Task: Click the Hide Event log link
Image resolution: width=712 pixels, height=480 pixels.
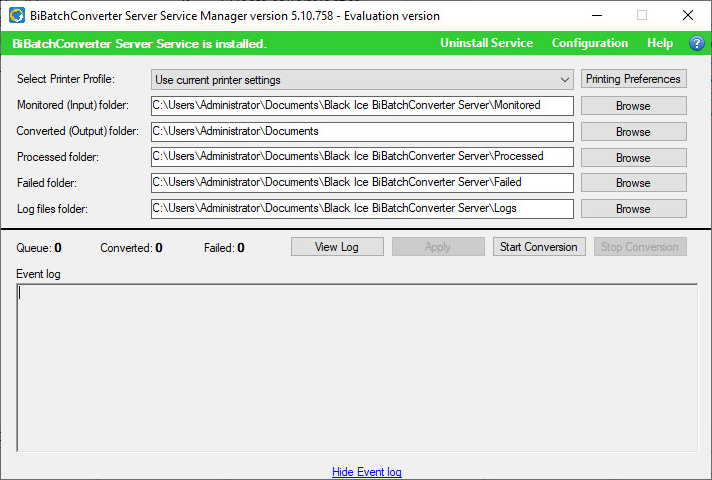Action: point(367,472)
